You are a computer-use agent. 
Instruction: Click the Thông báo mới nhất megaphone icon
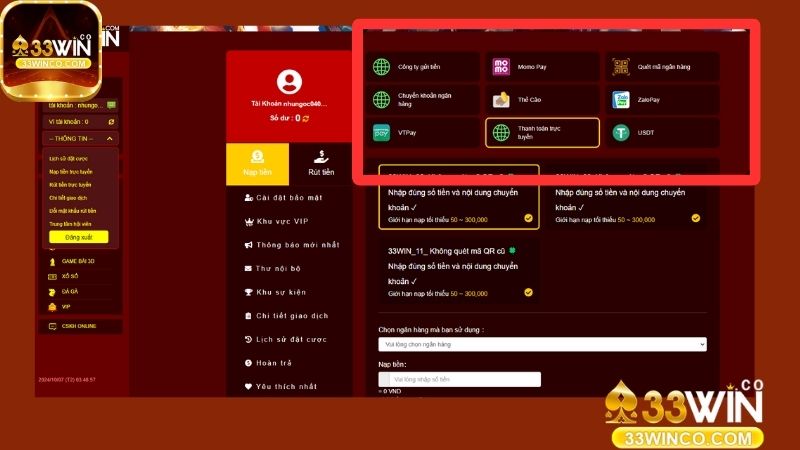[x=248, y=245]
